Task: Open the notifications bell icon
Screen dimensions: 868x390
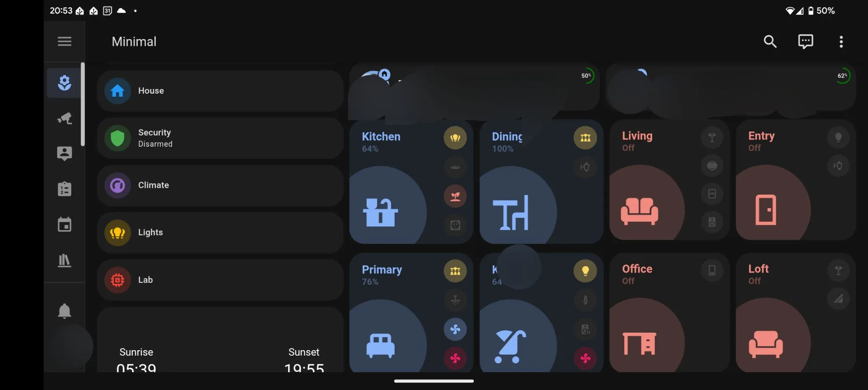Action: pos(64,311)
